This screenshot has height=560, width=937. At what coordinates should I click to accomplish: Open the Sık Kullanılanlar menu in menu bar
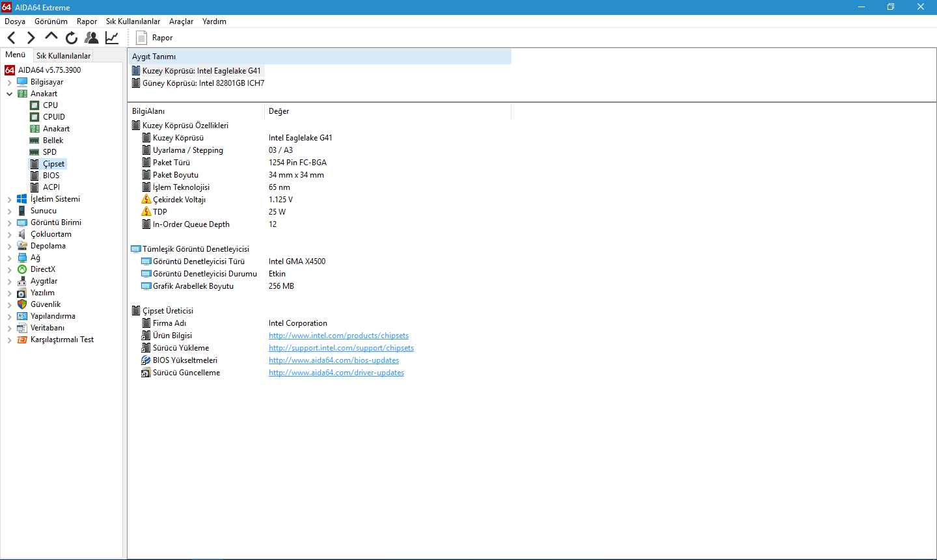point(133,21)
